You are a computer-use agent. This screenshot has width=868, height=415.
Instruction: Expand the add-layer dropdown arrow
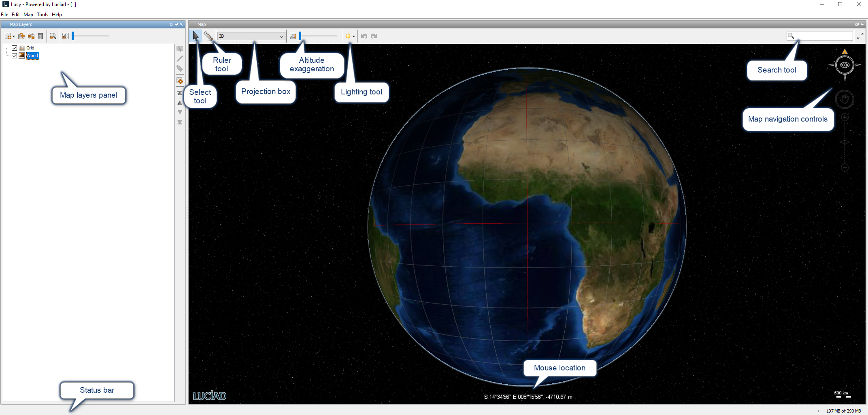tap(14, 36)
